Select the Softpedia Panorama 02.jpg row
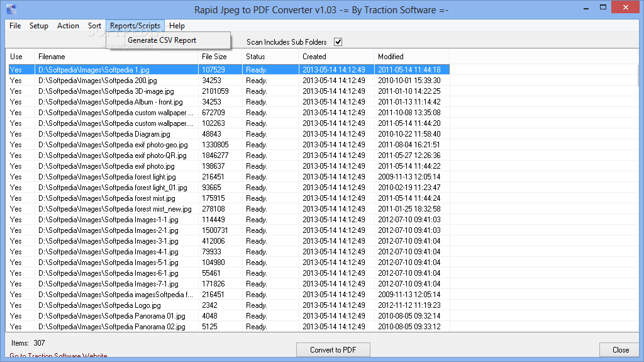Screen dimensions: 644x362 pyautogui.click(x=229, y=327)
